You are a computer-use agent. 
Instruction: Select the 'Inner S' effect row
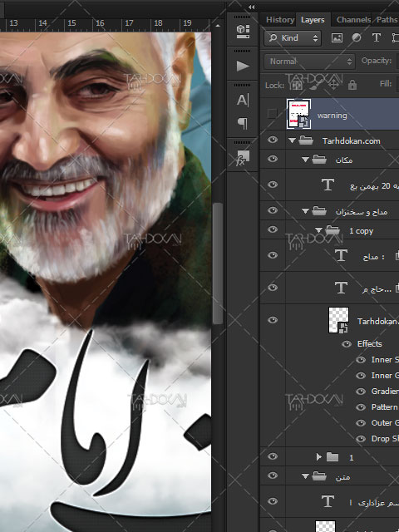(385, 360)
